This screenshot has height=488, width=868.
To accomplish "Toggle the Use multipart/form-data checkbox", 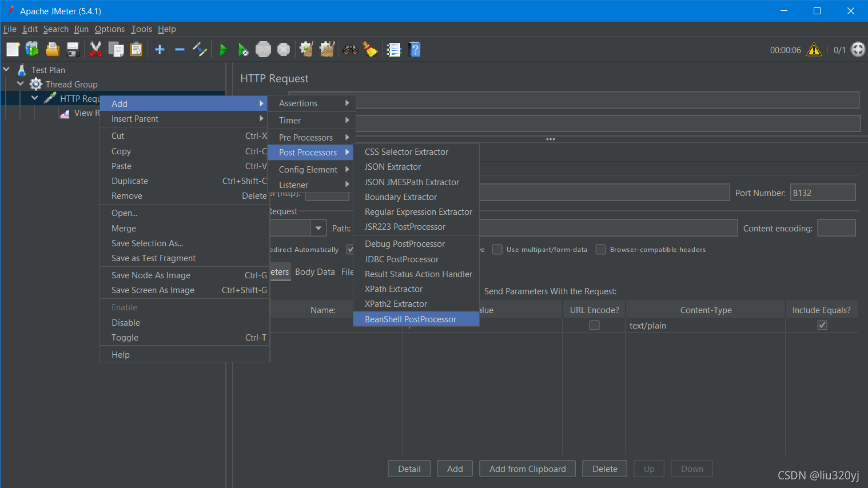I will point(497,249).
